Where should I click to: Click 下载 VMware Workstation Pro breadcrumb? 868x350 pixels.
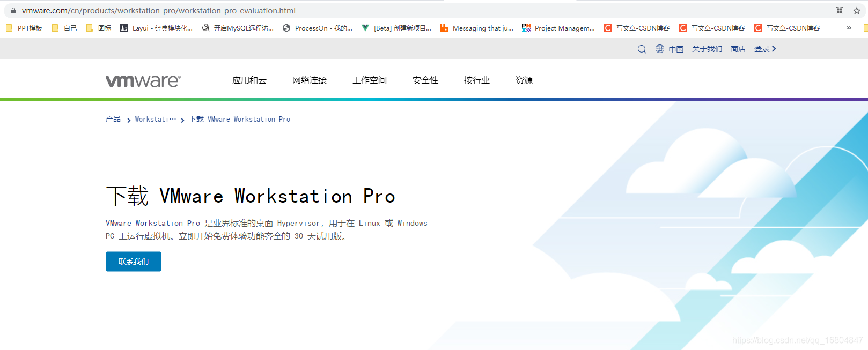tap(239, 119)
